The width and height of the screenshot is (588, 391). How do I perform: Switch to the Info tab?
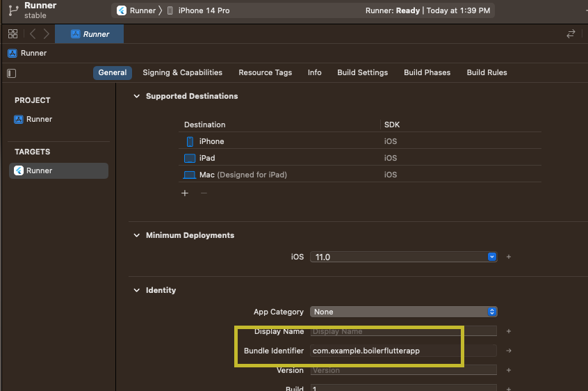pyautogui.click(x=315, y=72)
